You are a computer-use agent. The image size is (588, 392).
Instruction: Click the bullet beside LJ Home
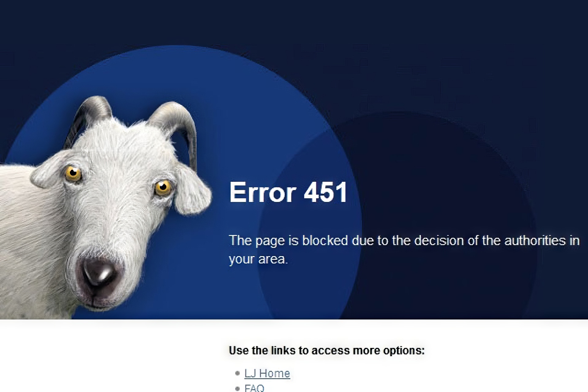coord(237,373)
